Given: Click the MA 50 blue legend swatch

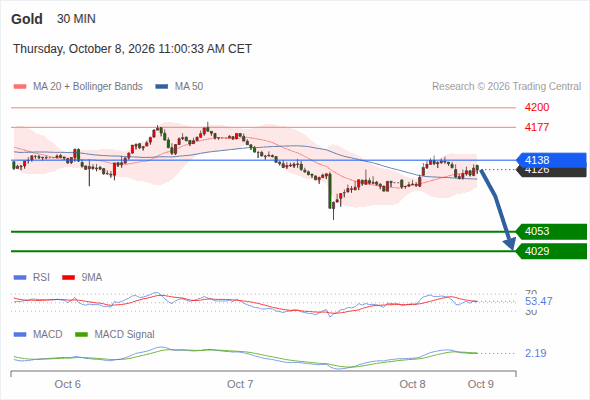Looking at the screenshot, I should pos(162,87).
